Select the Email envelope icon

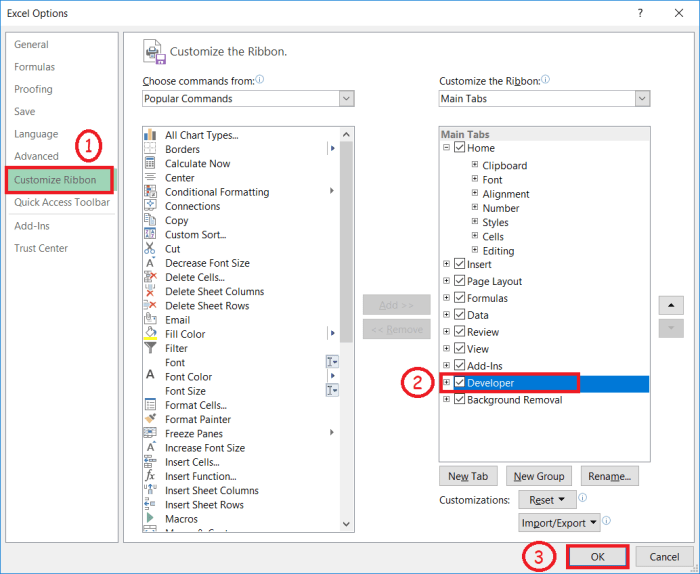tap(150, 320)
